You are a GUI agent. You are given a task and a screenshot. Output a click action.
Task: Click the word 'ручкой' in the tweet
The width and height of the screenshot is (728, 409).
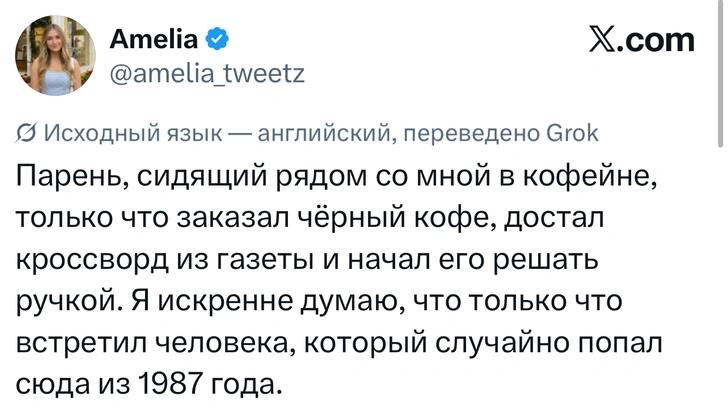(x=69, y=302)
